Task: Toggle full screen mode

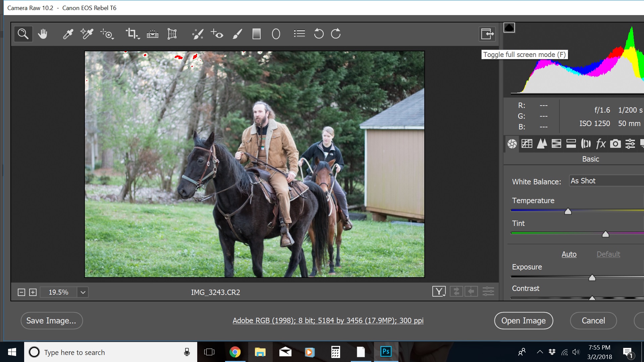Action: [x=487, y=34]
